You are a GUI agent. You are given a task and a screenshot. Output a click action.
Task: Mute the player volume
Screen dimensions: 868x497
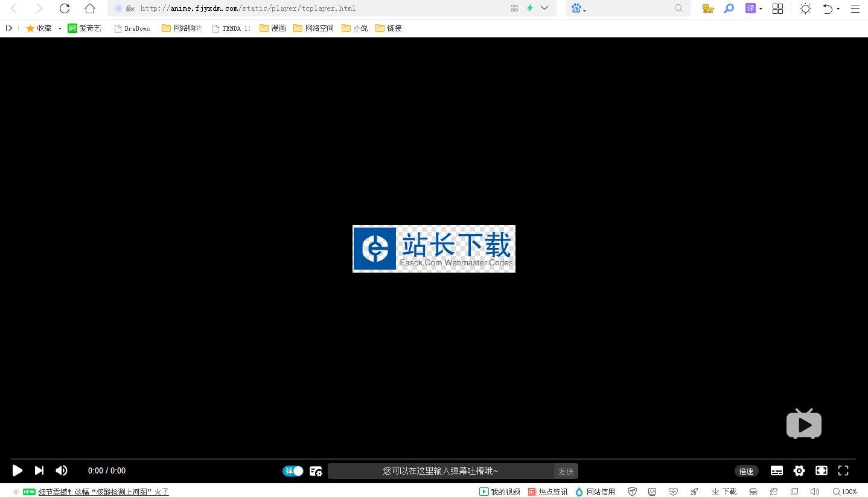click(62, 470)
